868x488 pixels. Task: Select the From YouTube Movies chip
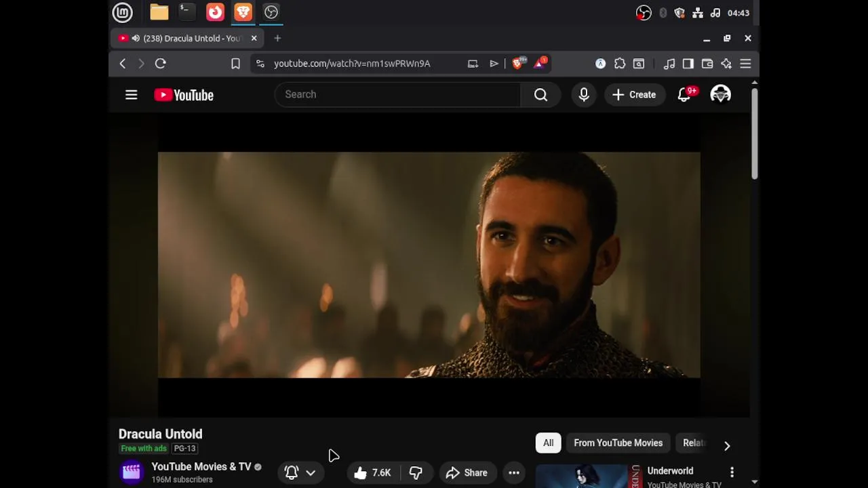coord(618,443)
